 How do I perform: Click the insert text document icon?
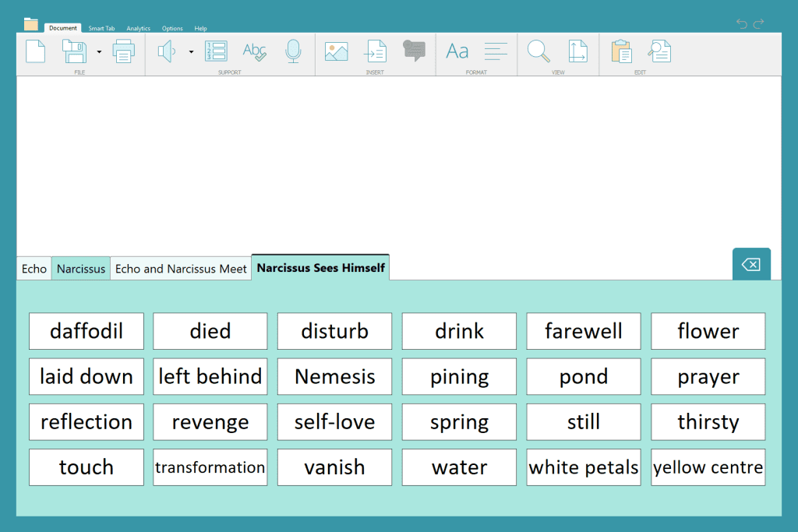[376, 51]
